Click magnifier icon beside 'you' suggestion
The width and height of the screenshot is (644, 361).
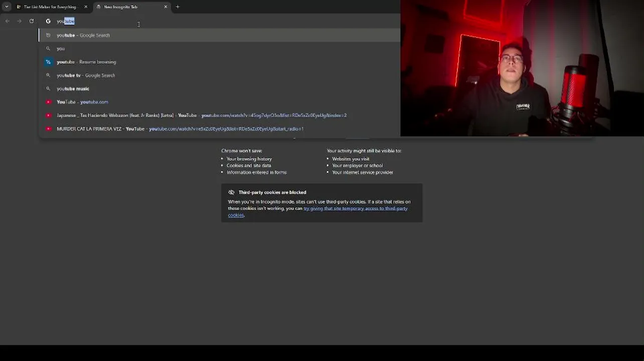point(48,49)
